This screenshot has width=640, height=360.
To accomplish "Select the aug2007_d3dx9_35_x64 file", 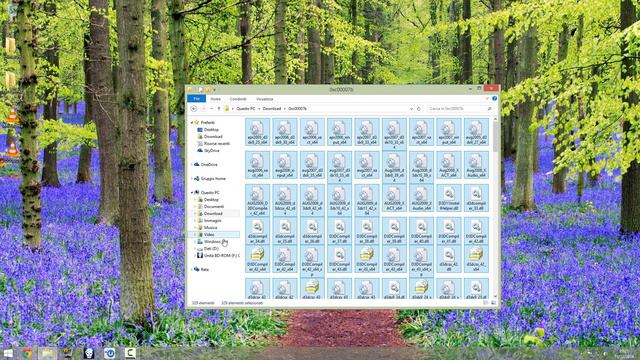I will (x=312, y=165).
